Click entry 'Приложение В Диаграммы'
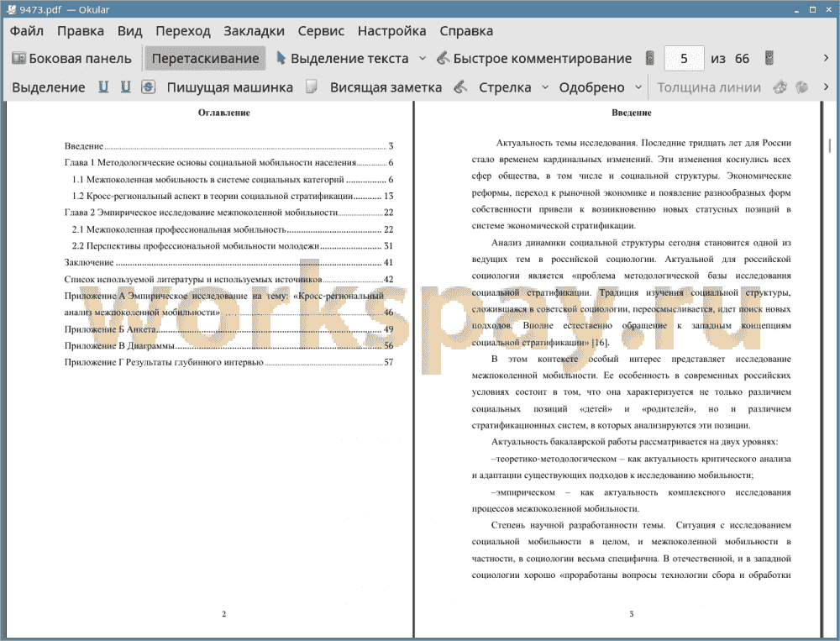 tap(228, 345)
